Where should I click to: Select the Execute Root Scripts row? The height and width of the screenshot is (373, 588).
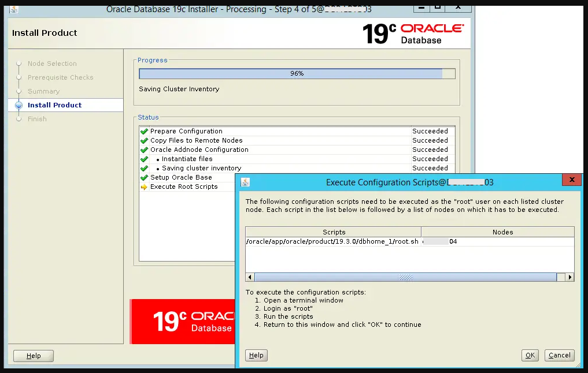(187, 186)
